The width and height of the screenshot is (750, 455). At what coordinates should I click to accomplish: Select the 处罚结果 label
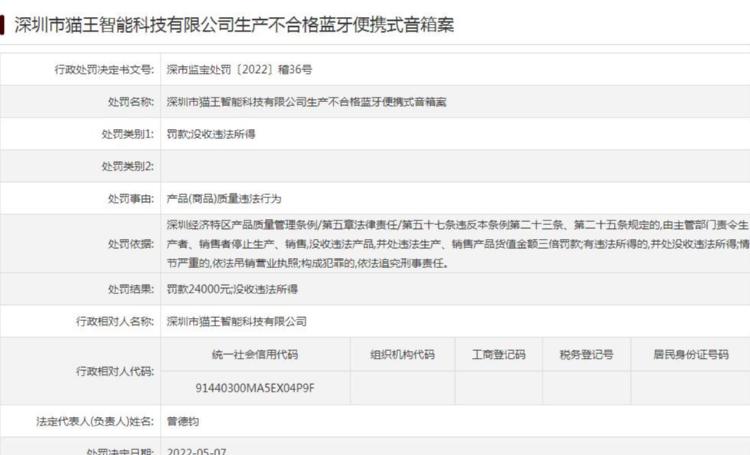point(131,289)
